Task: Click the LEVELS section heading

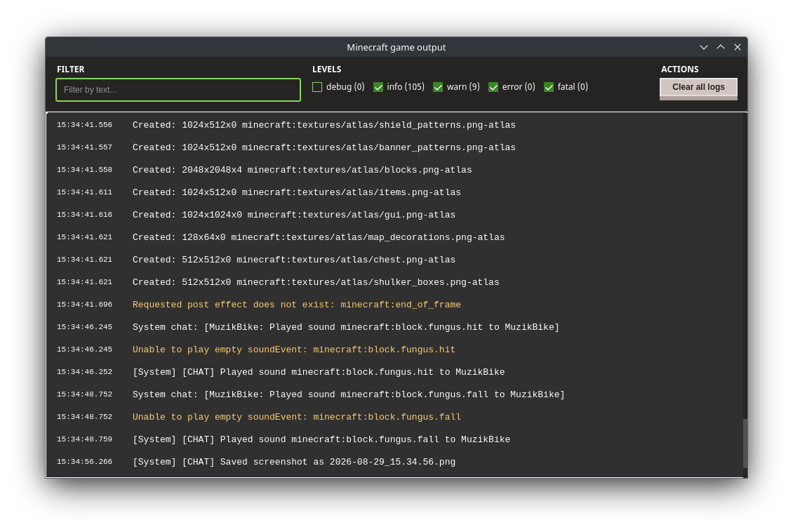Action: 327,69
